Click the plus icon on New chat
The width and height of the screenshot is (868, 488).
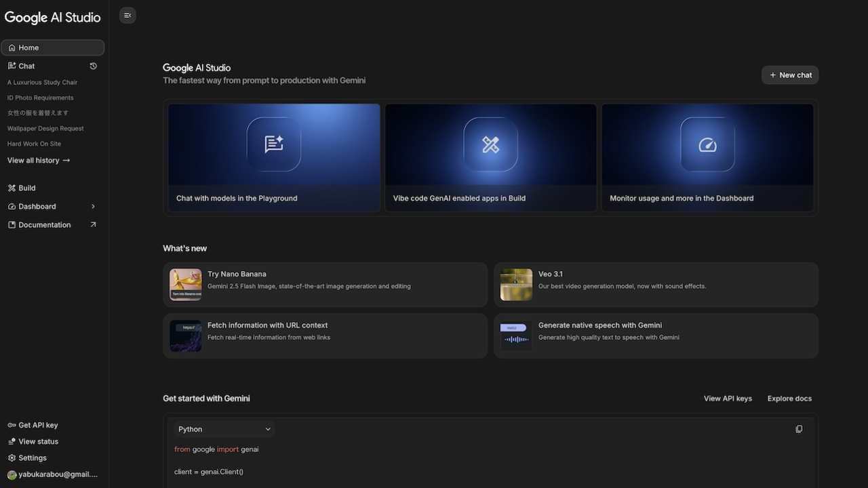[772, 75]
